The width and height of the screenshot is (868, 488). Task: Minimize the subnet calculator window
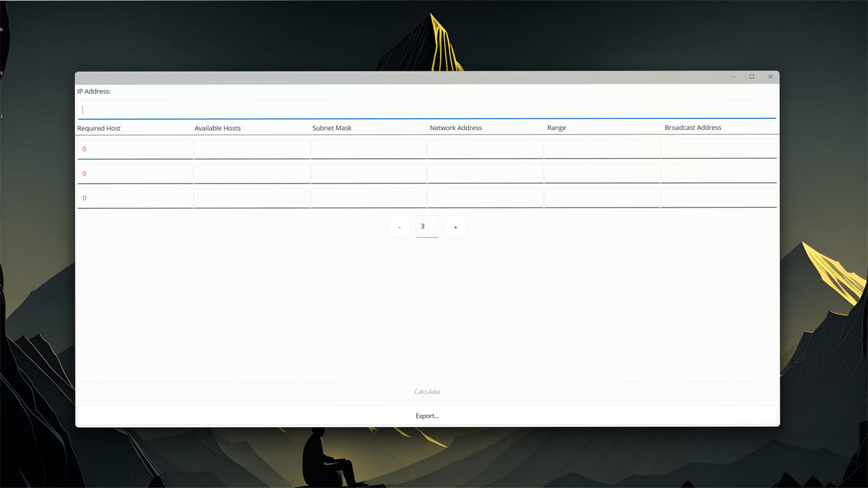pyautogui.click(x=733, y=76)
